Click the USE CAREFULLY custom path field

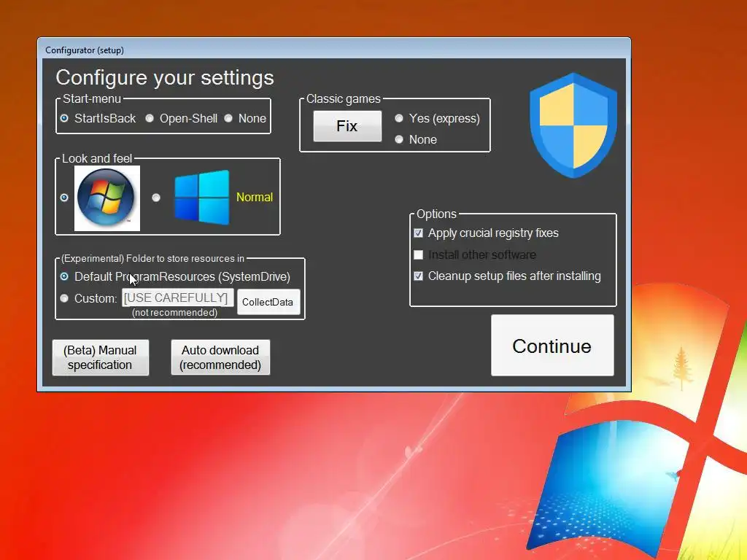(x=178, y=297)
